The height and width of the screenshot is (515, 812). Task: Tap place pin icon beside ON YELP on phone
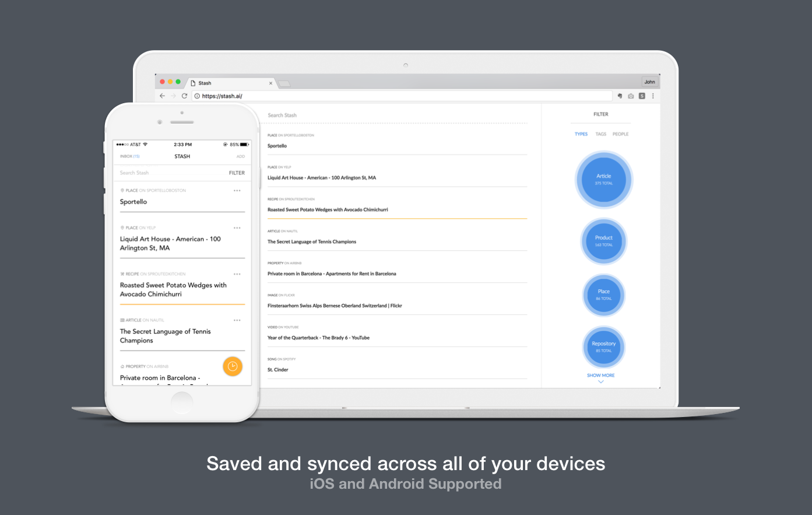(x=122, y=228)
